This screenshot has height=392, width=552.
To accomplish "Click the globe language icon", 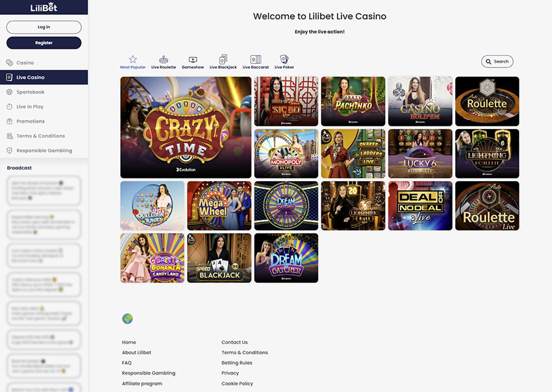I will click(x=127, y=319).
